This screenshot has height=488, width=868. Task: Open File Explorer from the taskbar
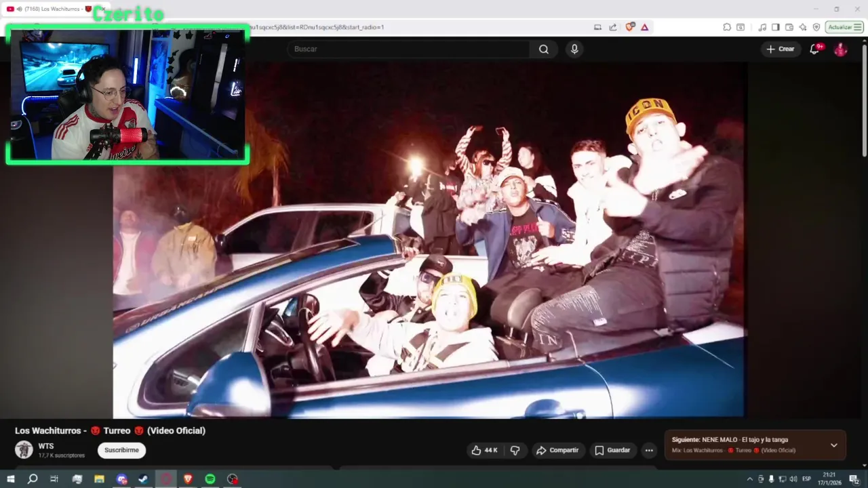pos(99,479)
